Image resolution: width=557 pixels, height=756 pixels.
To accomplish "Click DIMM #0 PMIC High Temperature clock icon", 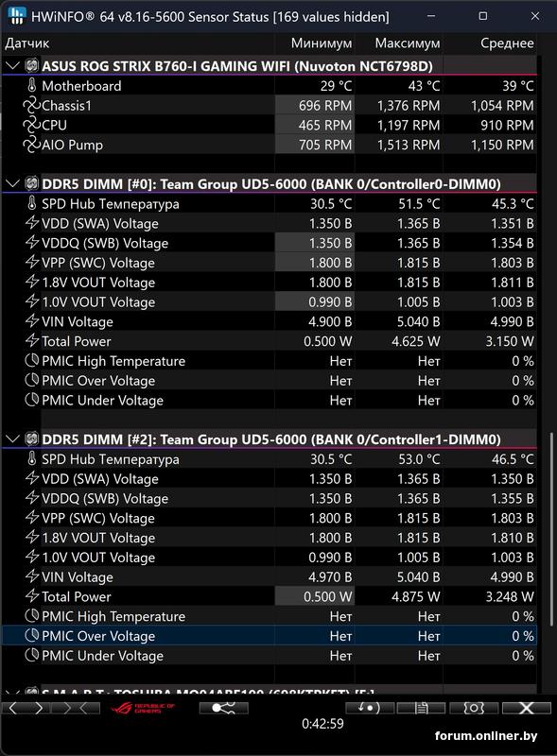I will (32, 360).
